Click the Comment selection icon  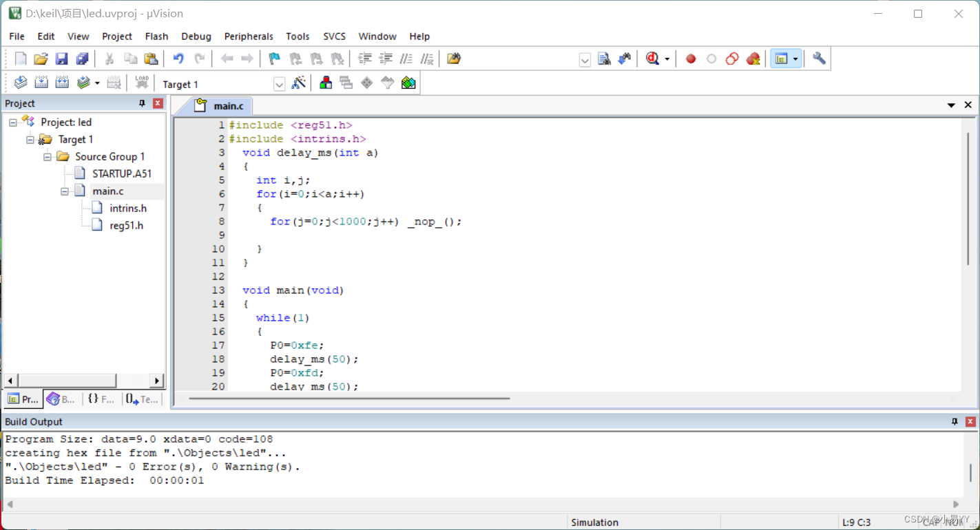coord(406,59)
